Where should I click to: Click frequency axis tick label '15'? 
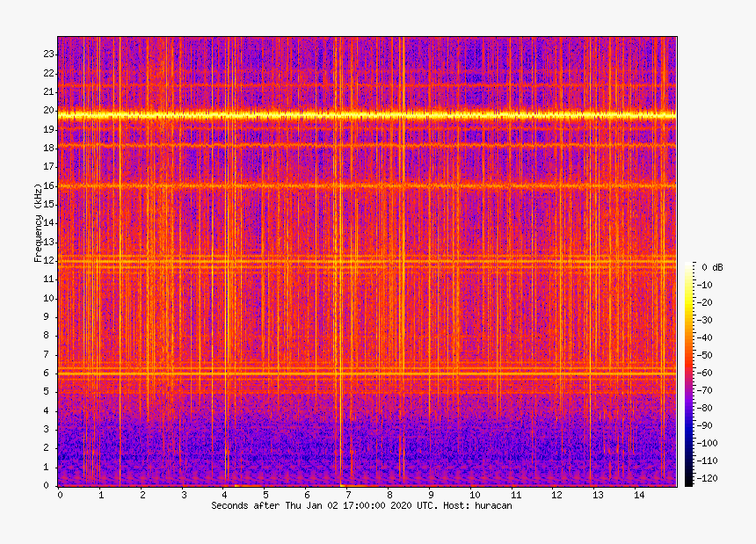point(48,204)
